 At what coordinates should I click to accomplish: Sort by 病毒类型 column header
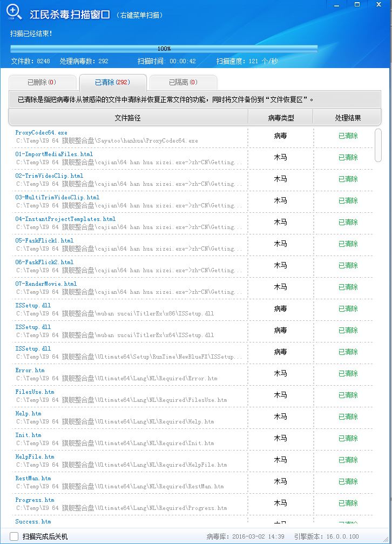281,118
